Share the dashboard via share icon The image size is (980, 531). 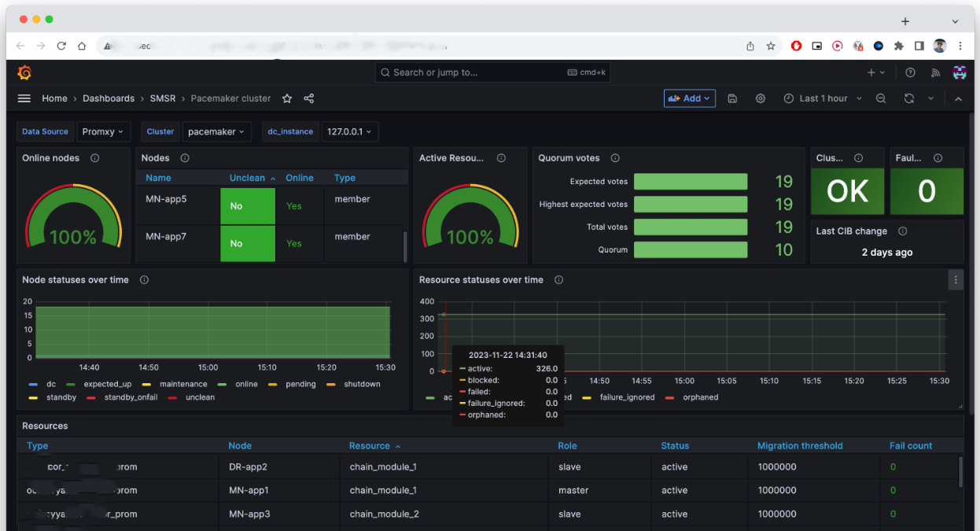tap(309, 98)
